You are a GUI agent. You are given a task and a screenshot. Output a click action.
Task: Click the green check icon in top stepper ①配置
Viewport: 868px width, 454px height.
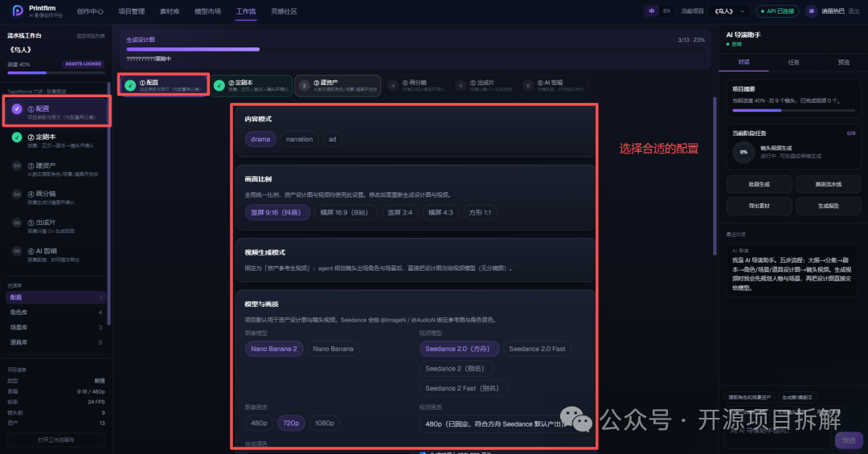(x=130, y=85)
